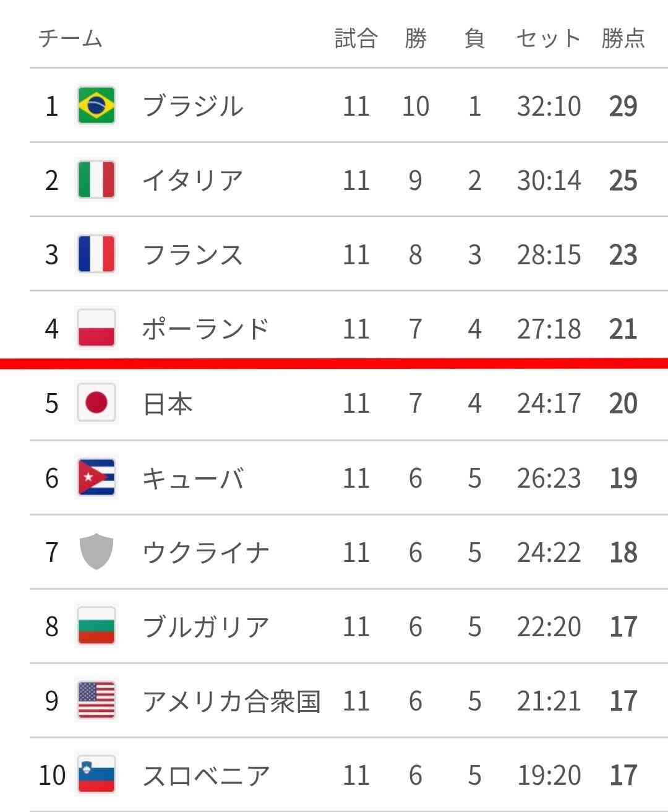668x812 pixels.
Task: Open the ブラジル team name link
Action: (x=193, y=106)
